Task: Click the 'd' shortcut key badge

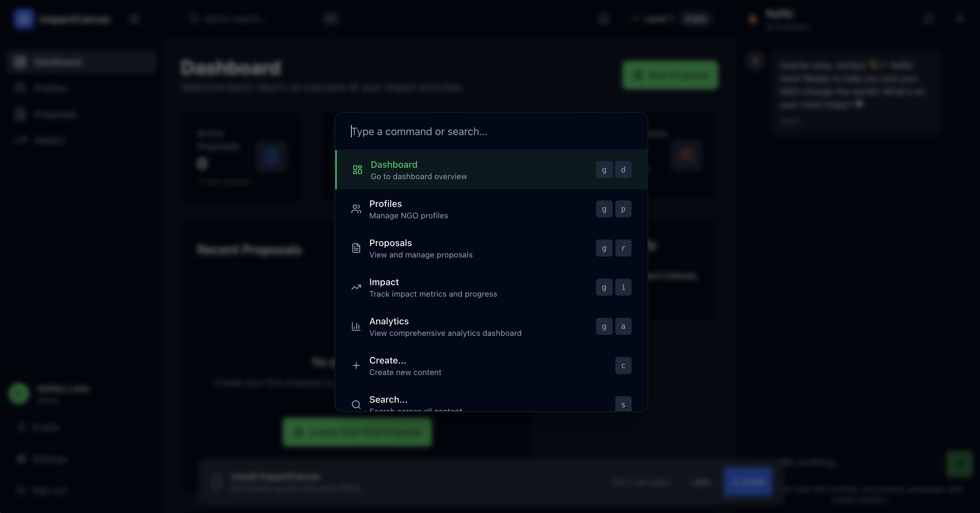Action: pyautogui.click(x=623, y=170)
